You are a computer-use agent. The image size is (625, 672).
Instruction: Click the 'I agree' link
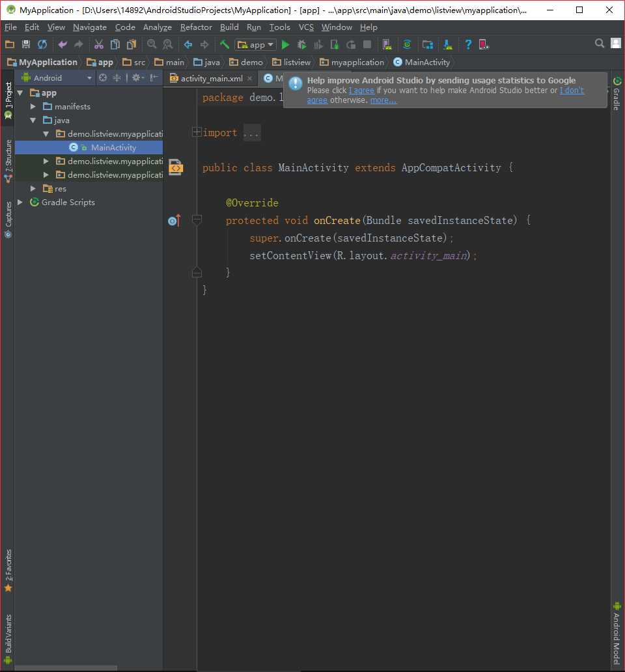tap(361, 91)
